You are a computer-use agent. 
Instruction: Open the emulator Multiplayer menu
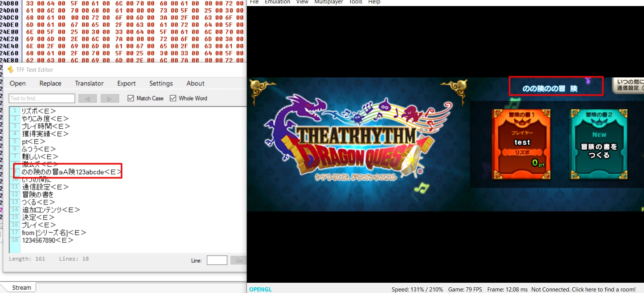(x=328, y=2)
